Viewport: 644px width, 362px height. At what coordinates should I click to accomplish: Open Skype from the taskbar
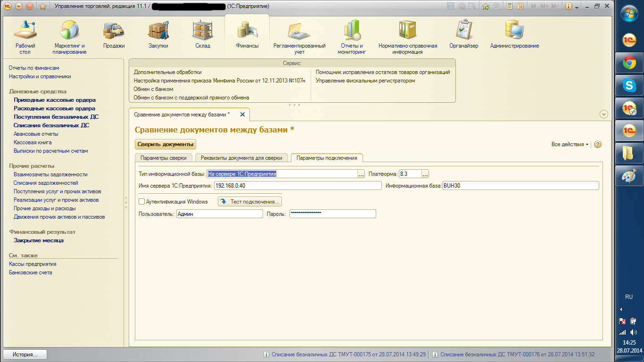(629, 85)
